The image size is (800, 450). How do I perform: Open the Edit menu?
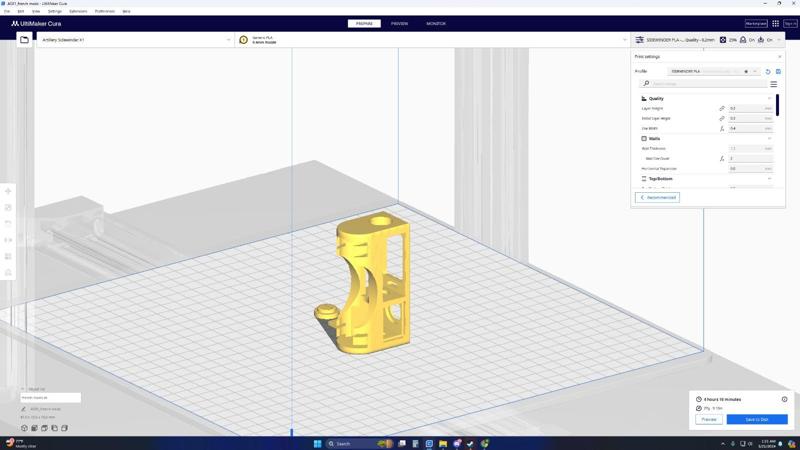(x=20, y=11)
